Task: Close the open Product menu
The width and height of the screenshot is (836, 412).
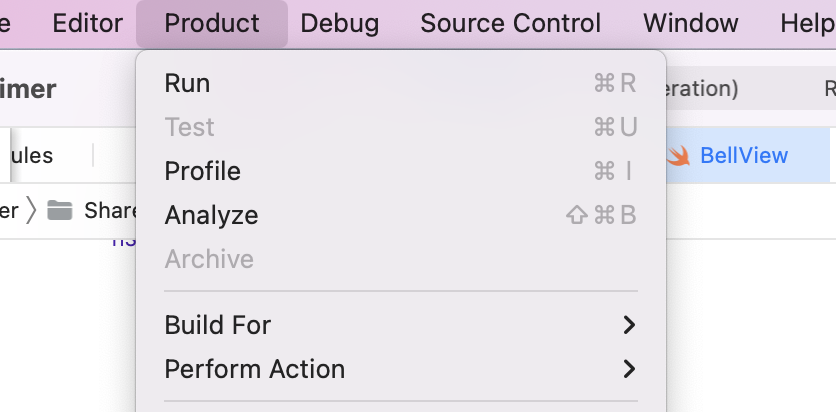Action: point(211,23)
